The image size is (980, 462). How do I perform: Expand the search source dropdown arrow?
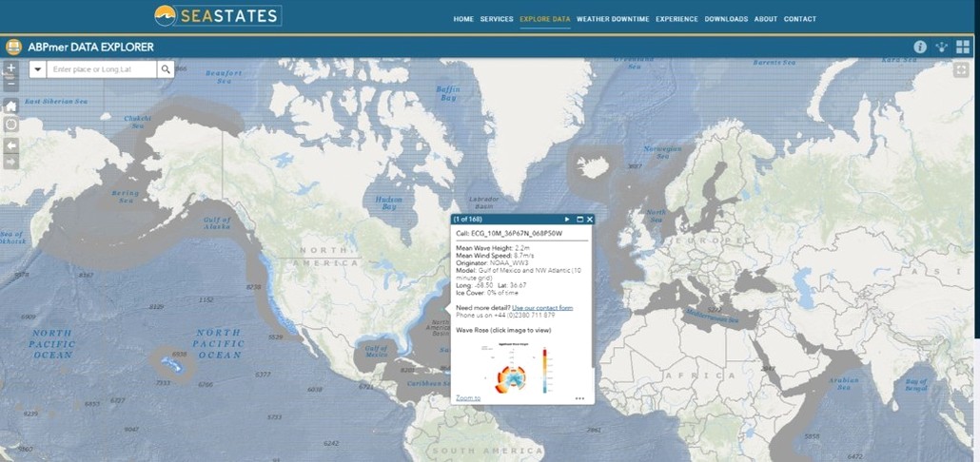point(38,69)
